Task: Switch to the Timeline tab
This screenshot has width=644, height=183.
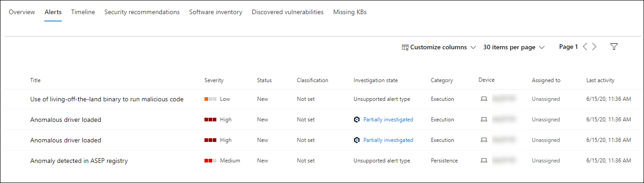Action: click(83, 12)
